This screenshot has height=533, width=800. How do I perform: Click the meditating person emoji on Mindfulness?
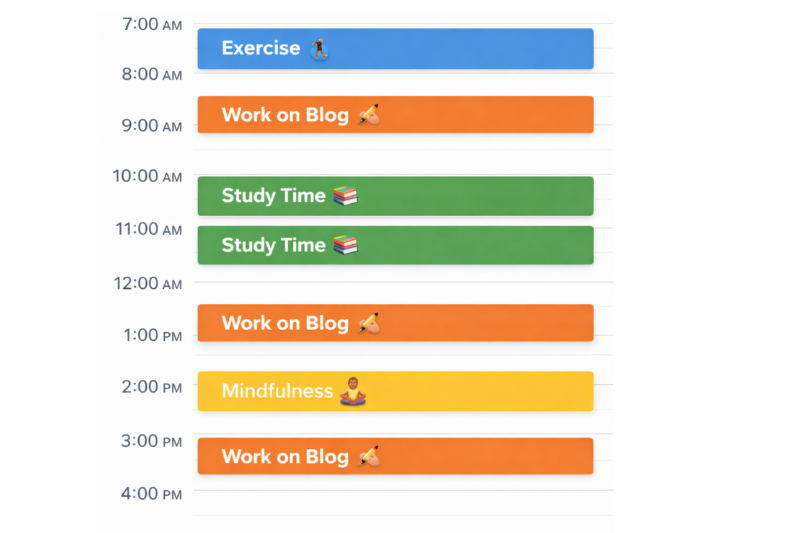click(x=351, y=391)
